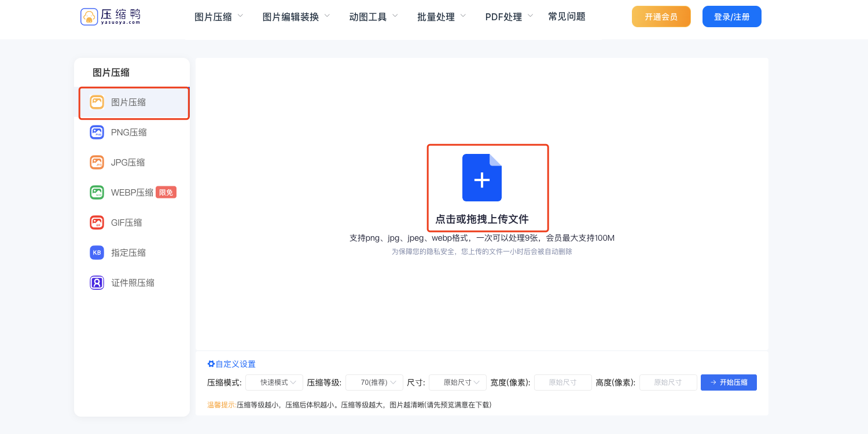Click the PNG压缩 sidebar icon
The width and height of the screenshot is (868, 434).
coord(97,133)
